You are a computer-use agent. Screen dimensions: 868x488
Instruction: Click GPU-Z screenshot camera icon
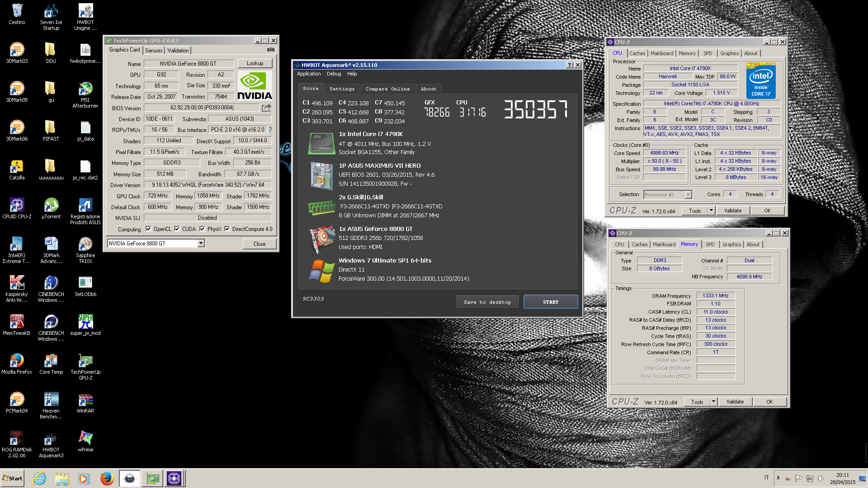pyautogui.click(x=270, y=50)
